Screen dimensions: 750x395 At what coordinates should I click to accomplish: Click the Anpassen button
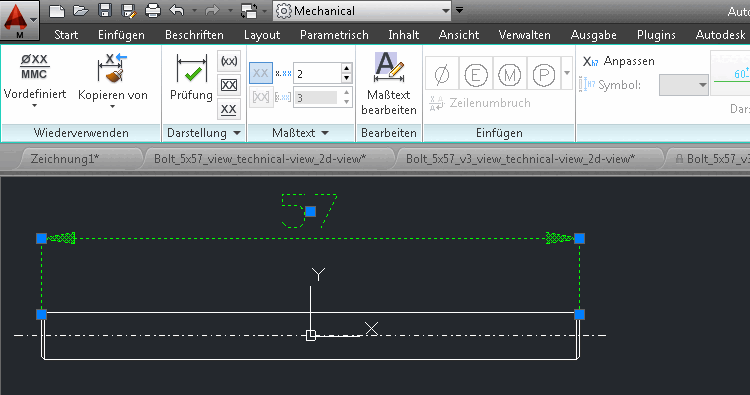(x=618, y=61)
